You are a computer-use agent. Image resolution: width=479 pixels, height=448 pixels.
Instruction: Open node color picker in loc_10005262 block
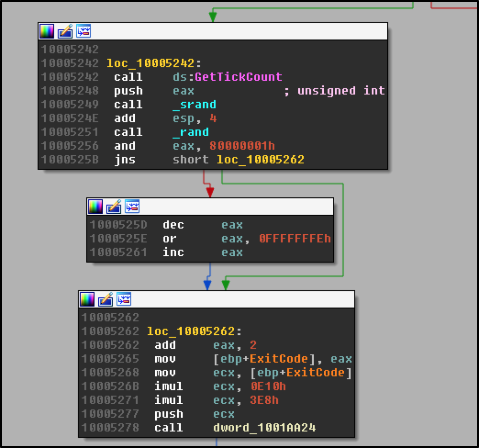[88, 300]
